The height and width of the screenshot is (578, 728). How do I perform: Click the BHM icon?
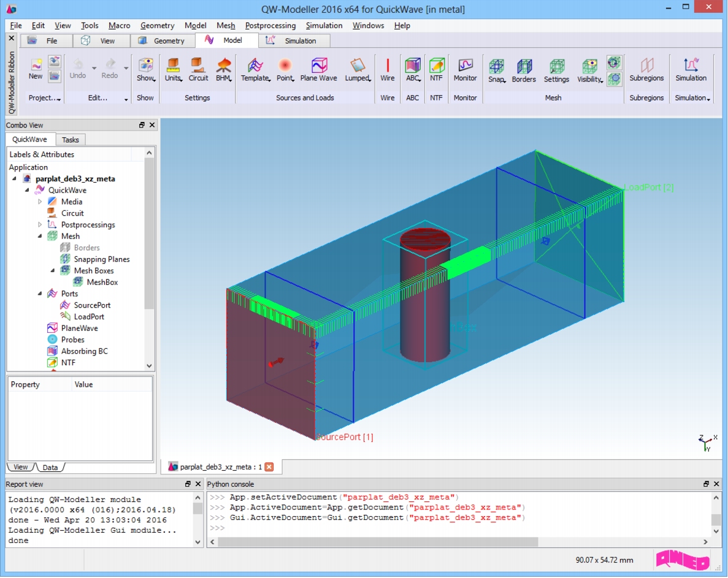[224, 66]
